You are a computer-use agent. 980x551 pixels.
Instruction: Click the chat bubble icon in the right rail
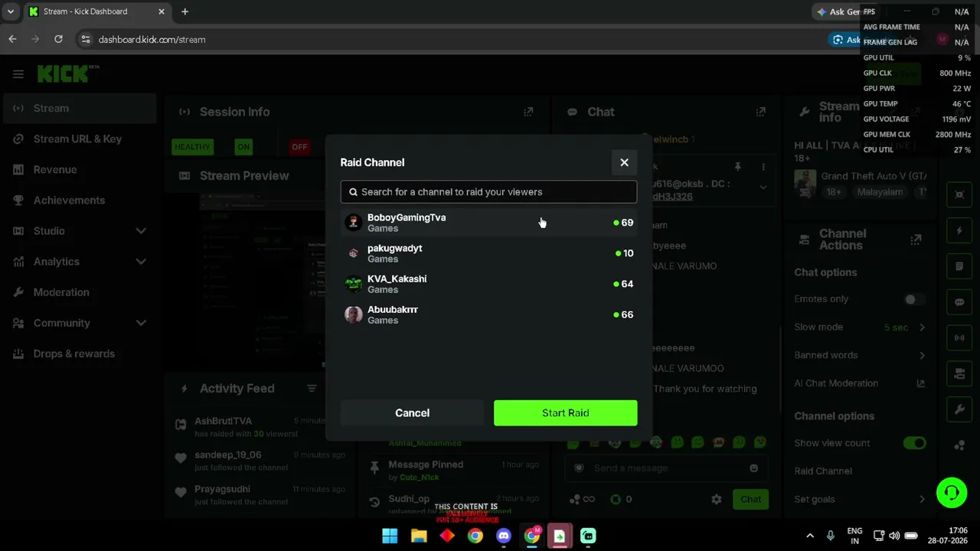click(959, 302)
